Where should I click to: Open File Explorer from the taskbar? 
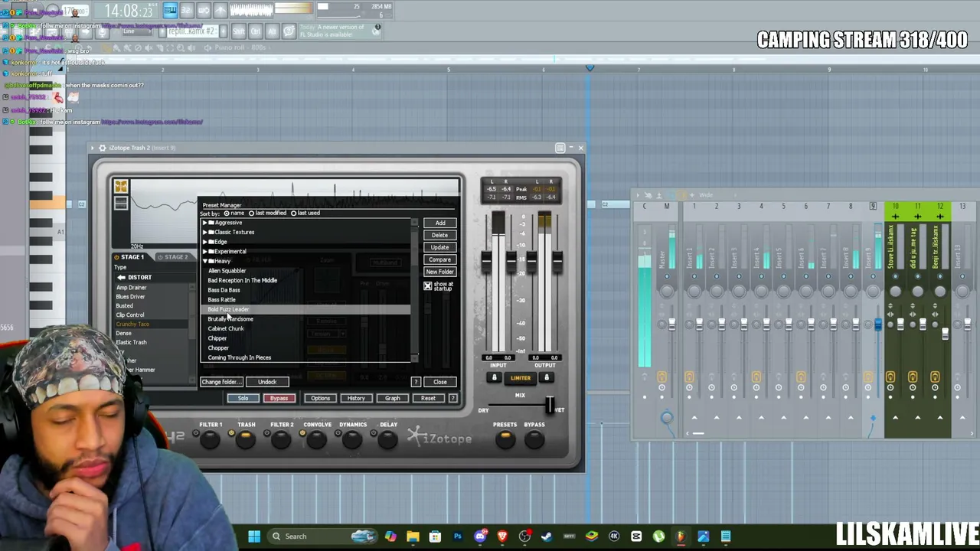click(x=413, y=536)
